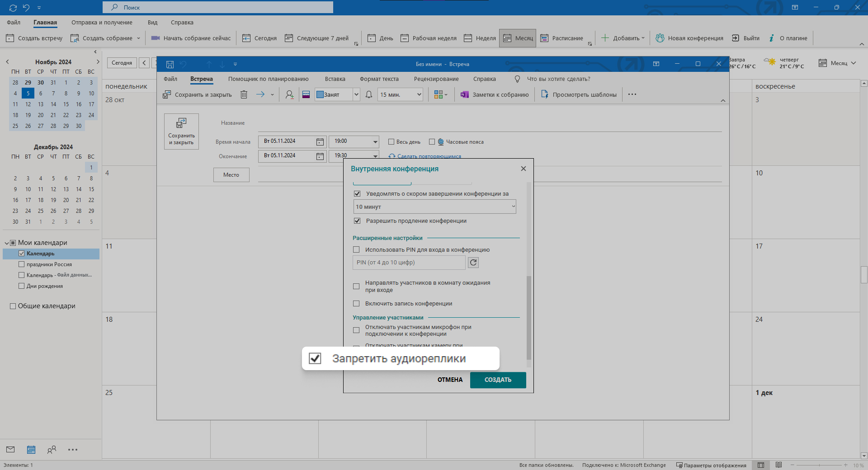Click the PIN input field
Screen dimensions: 868x470
click(x=409, y=263)
